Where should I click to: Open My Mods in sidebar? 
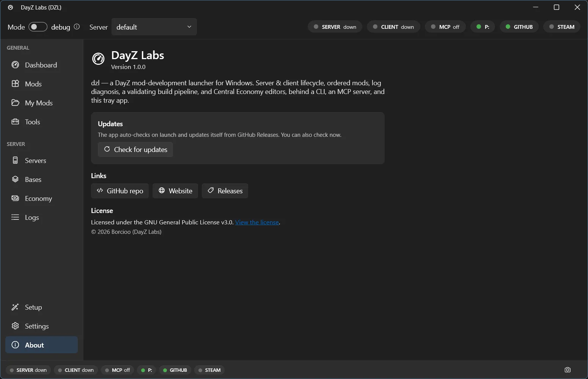point(42,103)
